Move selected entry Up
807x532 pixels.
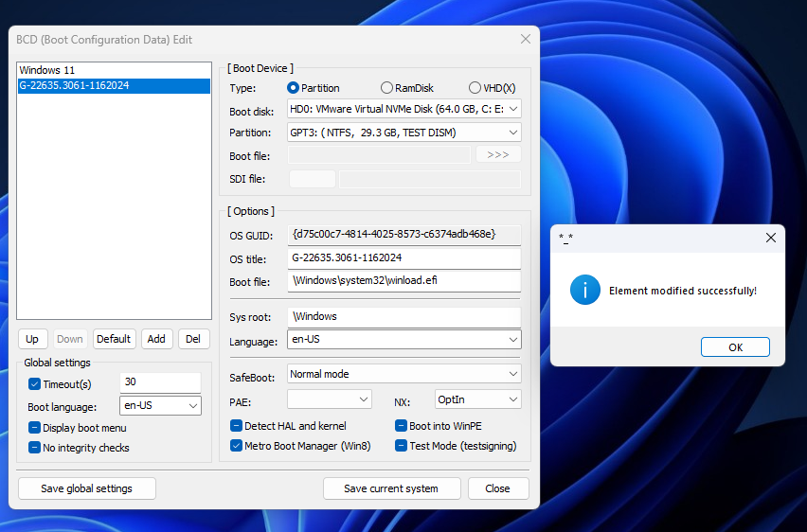(32, 339)
